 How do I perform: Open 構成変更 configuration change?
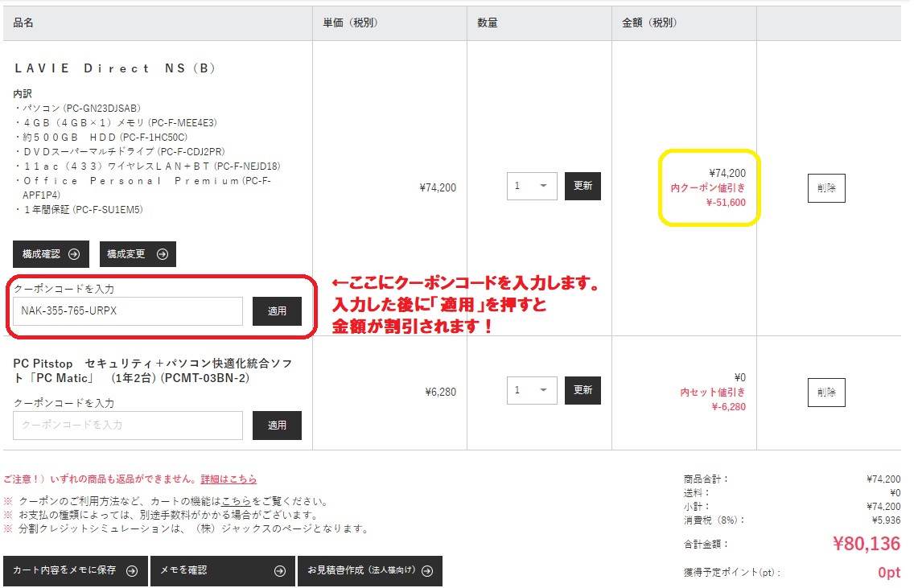point(138,254)
